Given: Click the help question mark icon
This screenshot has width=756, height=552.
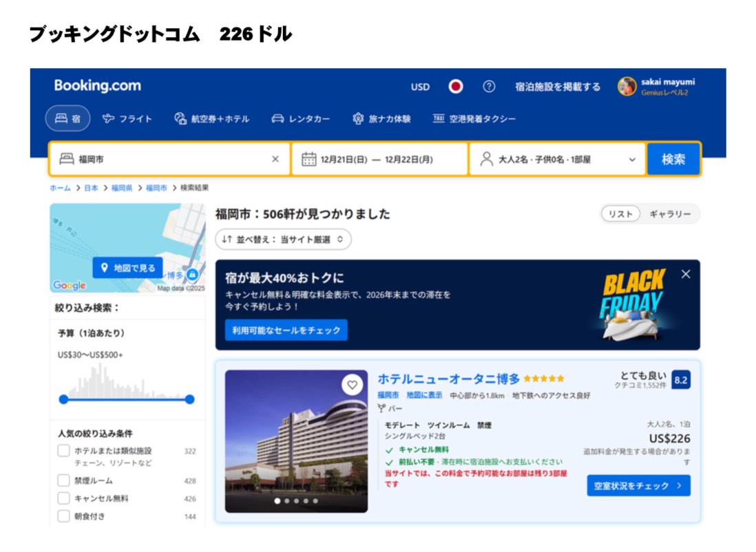Looking at the screenshot, I should point(489,87).
